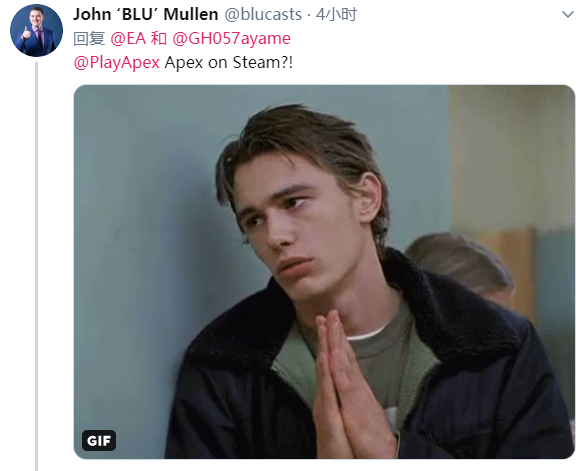Open the @GH057ayame mention

[x=231, y=38]
